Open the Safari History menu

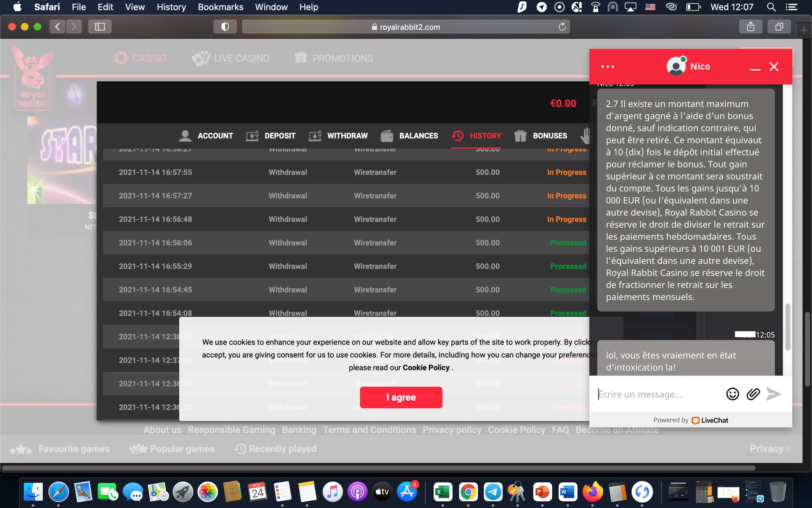171,7
